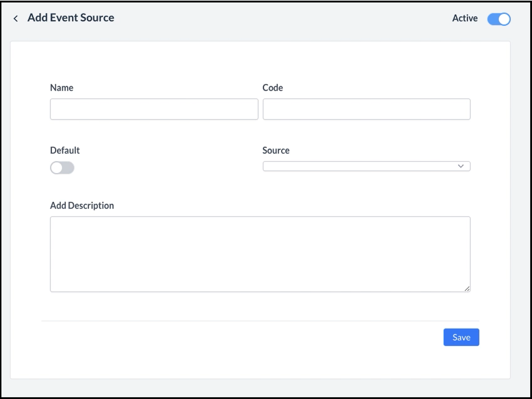Select the Name field label
The height and width of the screenshot is (399, 532).
[x=62, y=88]
